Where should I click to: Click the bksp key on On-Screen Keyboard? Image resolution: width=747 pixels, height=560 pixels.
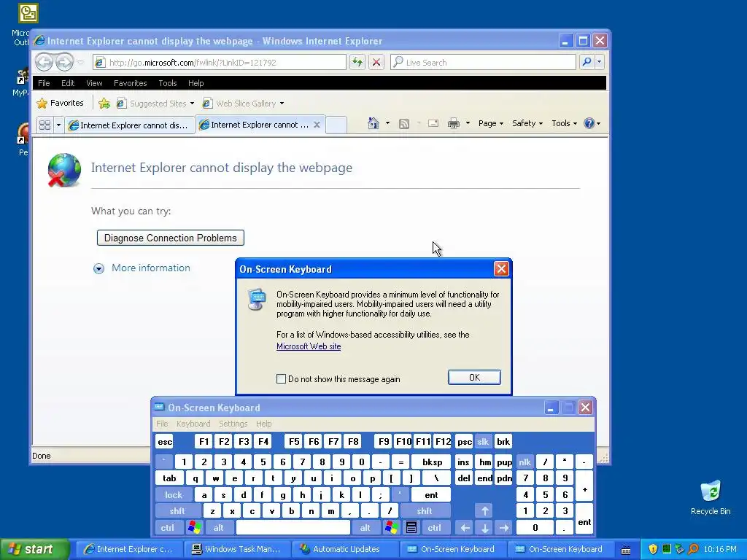pos(432,462)
